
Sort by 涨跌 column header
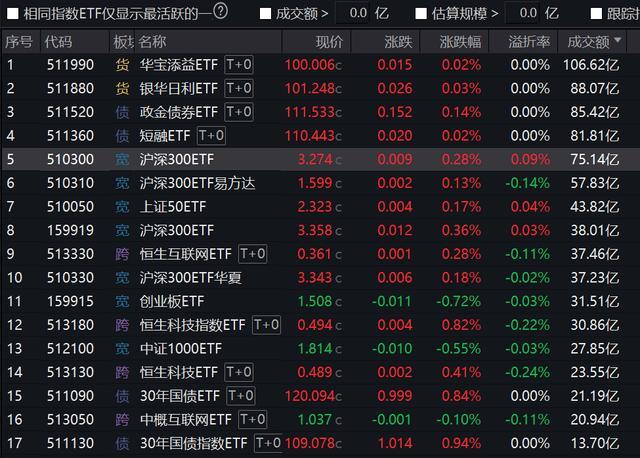point(398,42)
